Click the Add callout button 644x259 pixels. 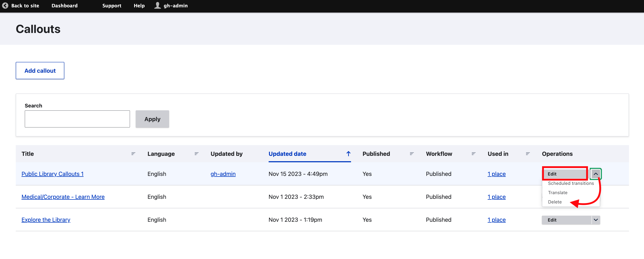[40, 71]
